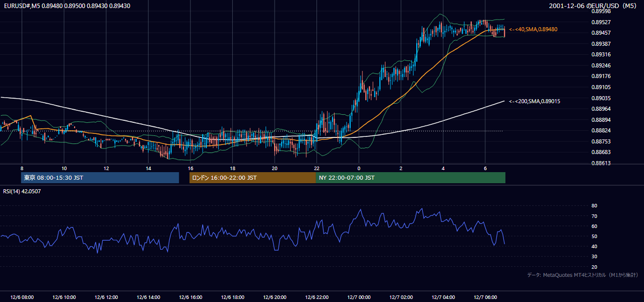Click hour label 22 under the price chart

click(316, 168)
